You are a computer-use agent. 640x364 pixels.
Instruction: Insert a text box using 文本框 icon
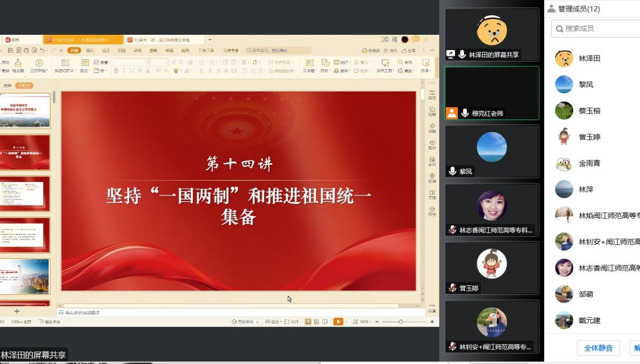click(x=309, y=63)
